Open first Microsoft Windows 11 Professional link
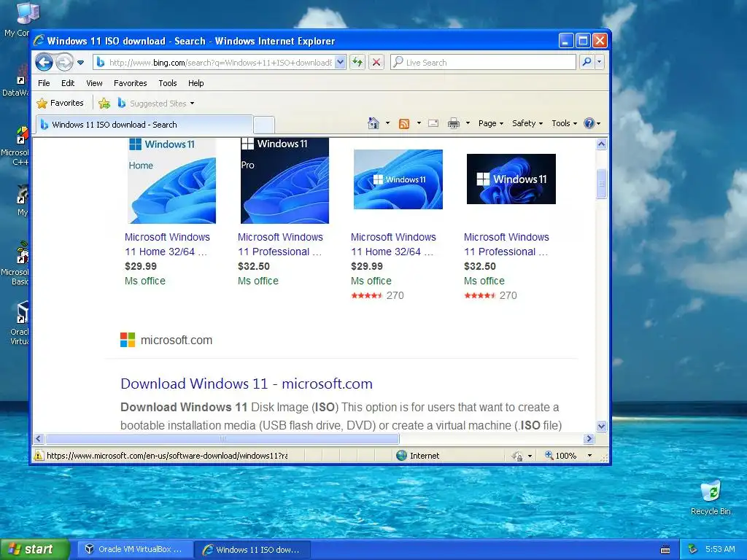This screenshot has height=560, width=747. [280, 244]
